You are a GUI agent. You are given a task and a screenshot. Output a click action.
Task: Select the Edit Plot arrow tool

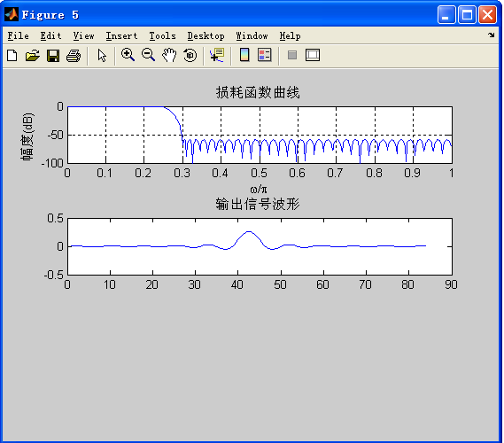tap(102, 56)
